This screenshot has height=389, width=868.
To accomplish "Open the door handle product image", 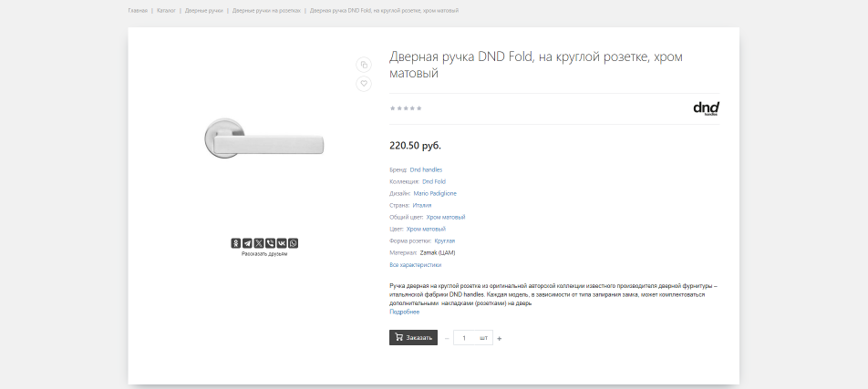I will click(x=263, y=138).
